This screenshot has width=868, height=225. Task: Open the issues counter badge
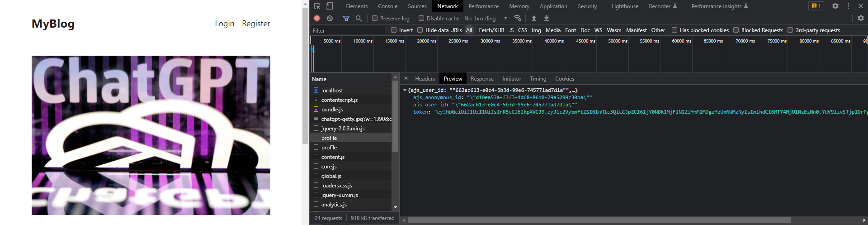coord(816,6)
